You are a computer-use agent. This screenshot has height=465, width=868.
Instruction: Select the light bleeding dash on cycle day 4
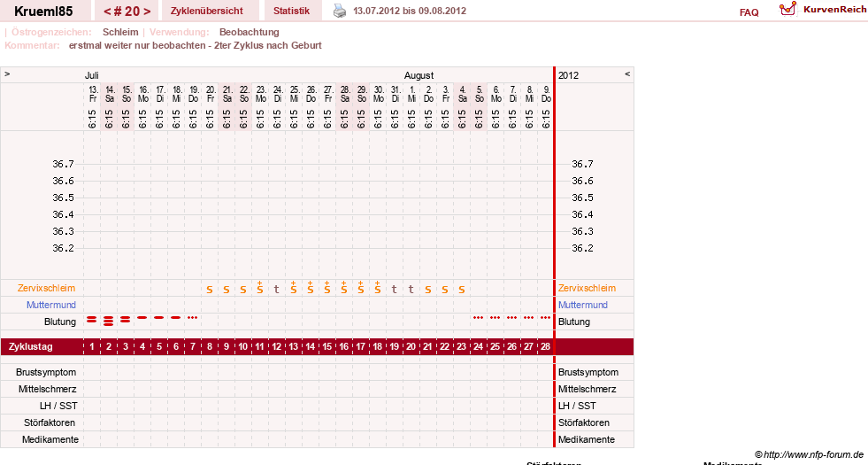click(x=142, y=318)
